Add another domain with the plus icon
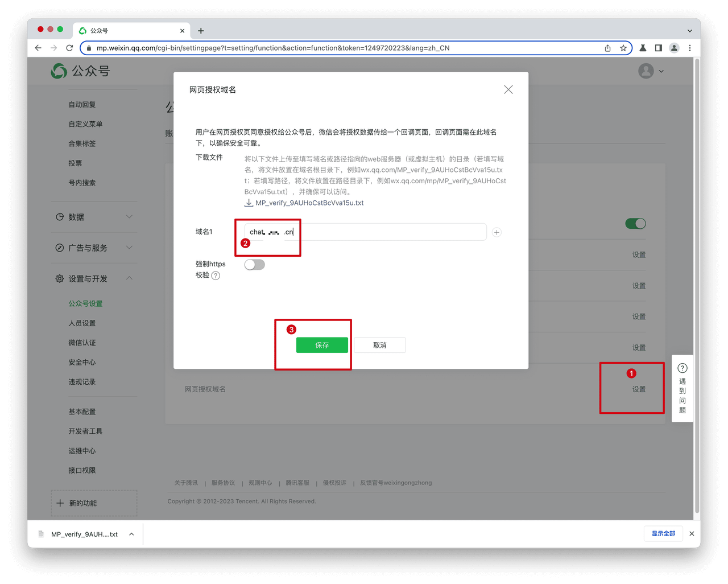Image resolution: width=728 pixels, height=584 pixels. 496,232
